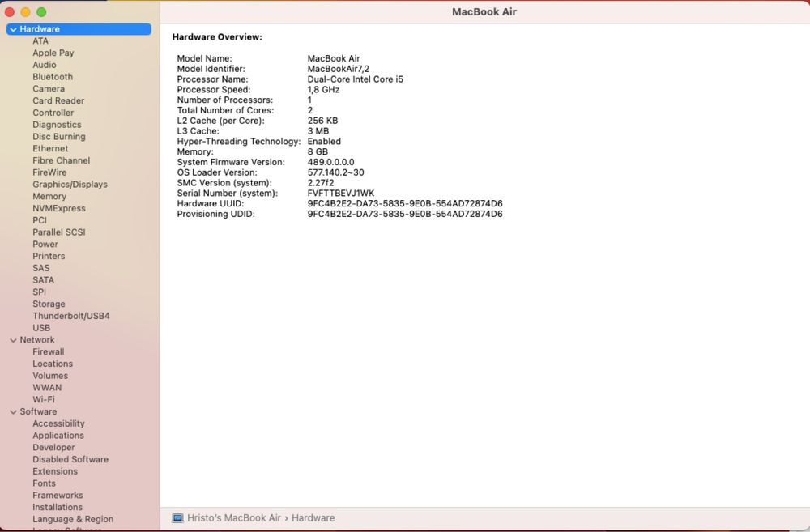Select WWAN under Network
Image resolution: width=810 pixels, height=532 pixels.
click(47, 387)
